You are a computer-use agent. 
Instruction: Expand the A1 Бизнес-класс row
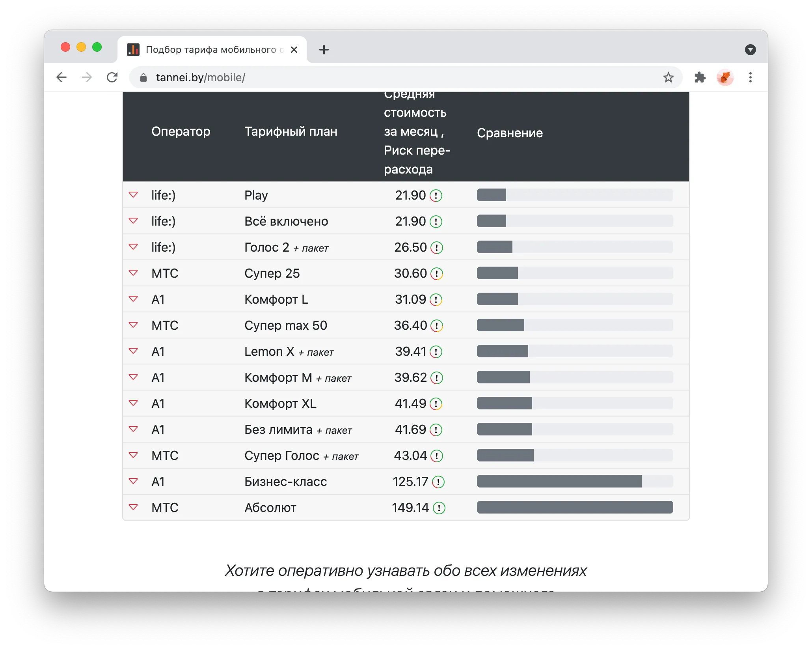[133, 481]
